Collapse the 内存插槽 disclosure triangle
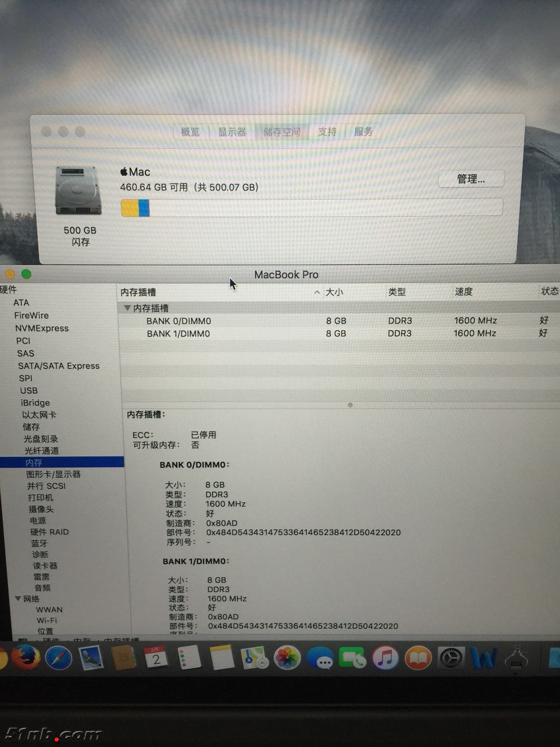The height and width of the screenshot is (747, 560). 127,308
